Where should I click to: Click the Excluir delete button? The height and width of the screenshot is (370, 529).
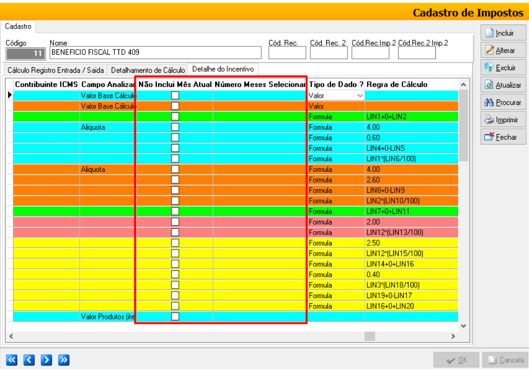503,68
